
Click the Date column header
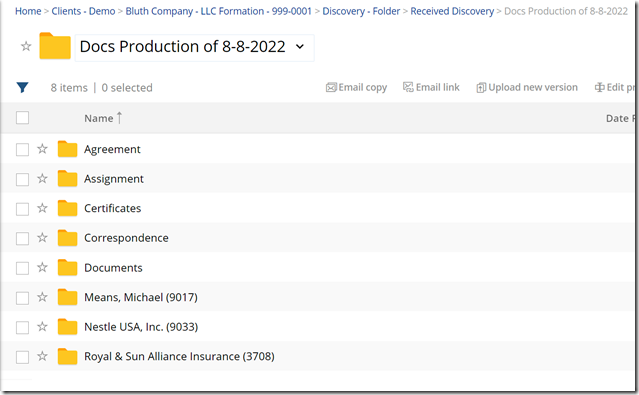(x=620, y=118)
